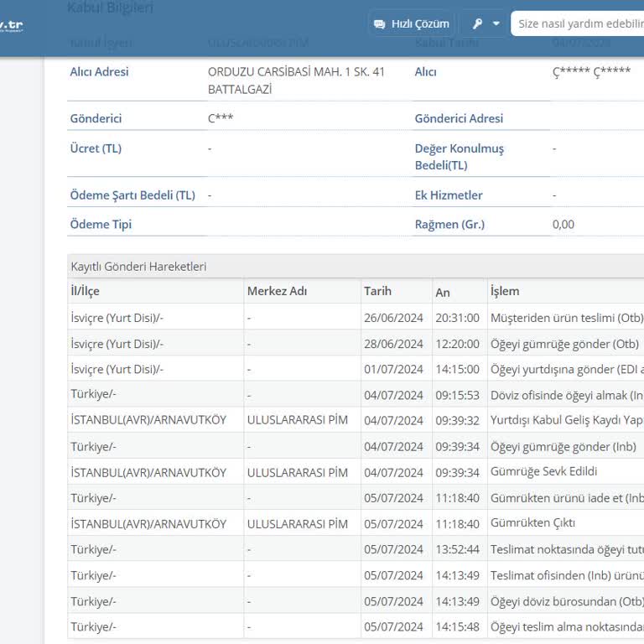The width and height of the screenshot is (644, 644).
Task: Click the 26/06/2024 date cell
Action: (x=393, y=318)
